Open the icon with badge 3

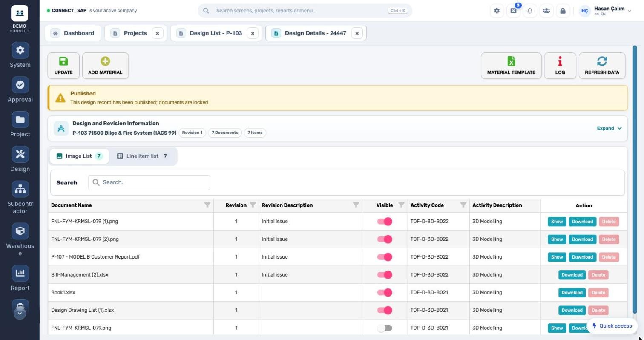pos(513,11)
